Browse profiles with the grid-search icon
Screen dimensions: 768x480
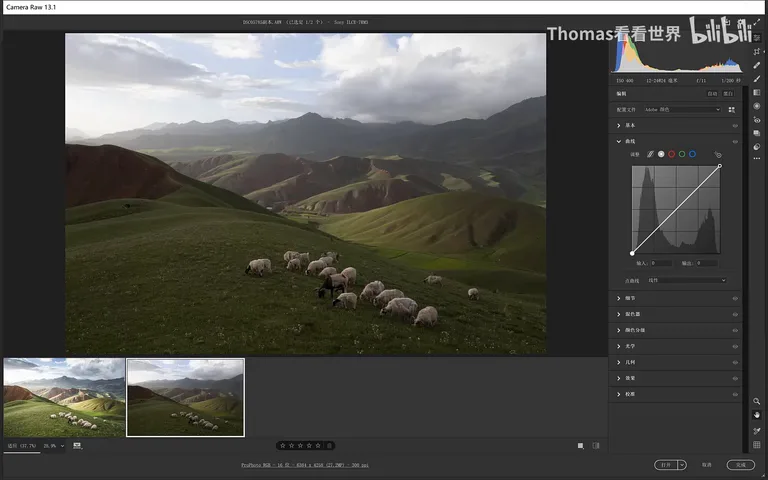point(732,110)
